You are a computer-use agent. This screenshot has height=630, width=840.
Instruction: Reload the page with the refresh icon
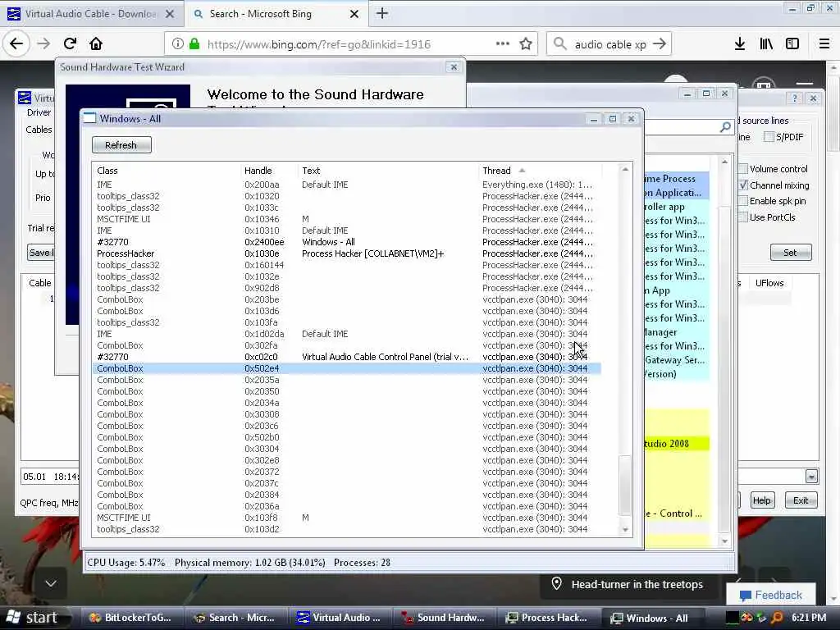(x=70, y=44)
